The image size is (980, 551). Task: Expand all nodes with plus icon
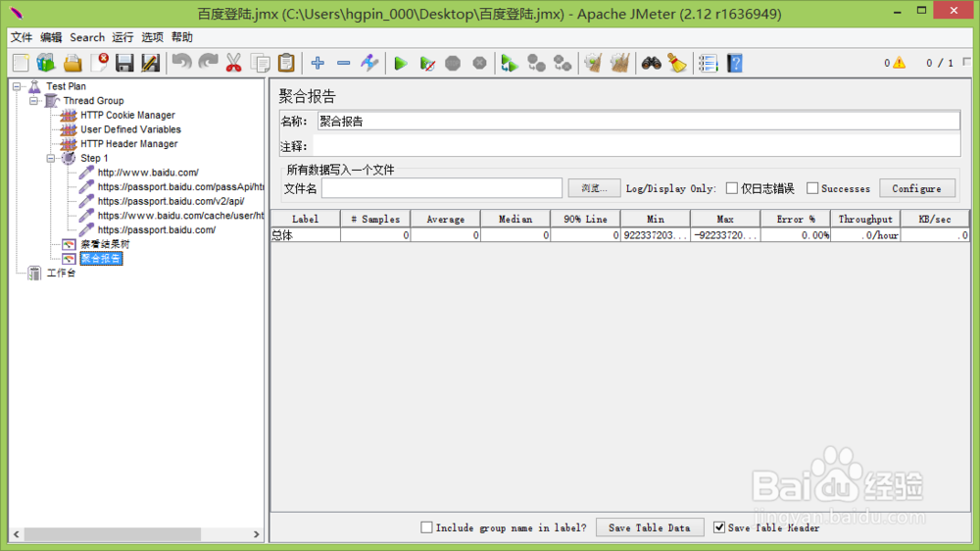[x=318, y=63]
